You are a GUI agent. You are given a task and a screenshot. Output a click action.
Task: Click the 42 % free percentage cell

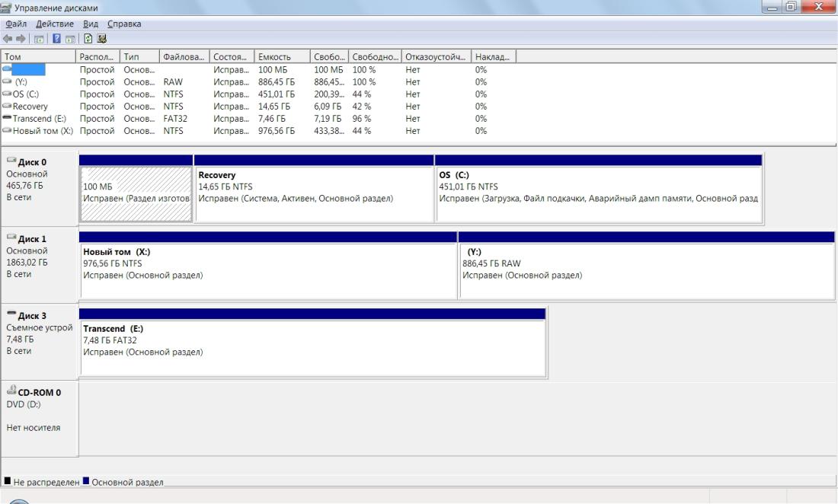[362, 107]
